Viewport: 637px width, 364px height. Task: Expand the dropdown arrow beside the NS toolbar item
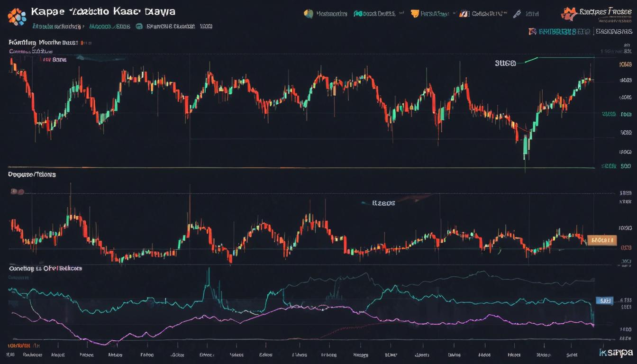[401, 13]
